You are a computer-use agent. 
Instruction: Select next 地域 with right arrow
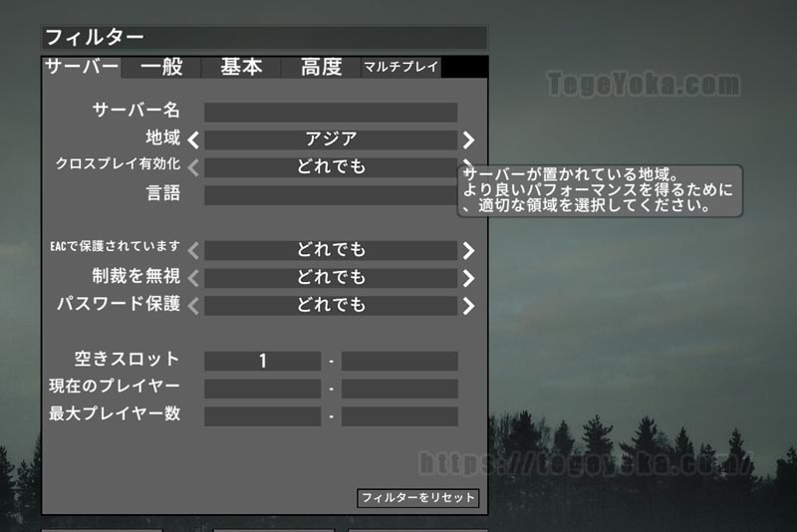468,139
